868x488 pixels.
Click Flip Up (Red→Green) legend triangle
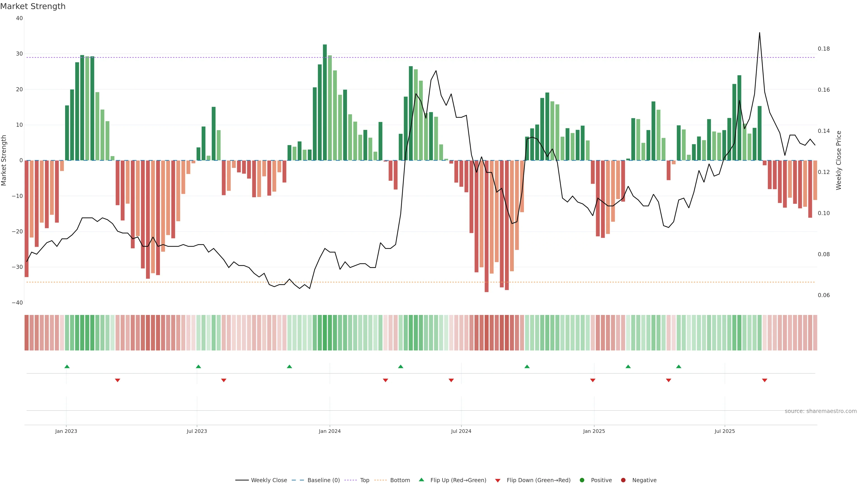coord(421,480)
